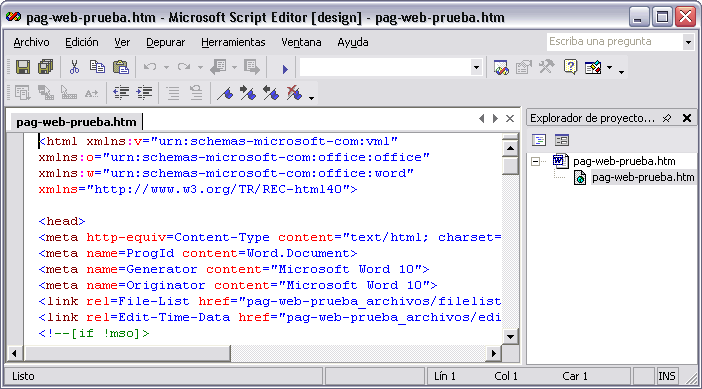Toggle a bookmark with the blue flag
The image size is (702, 389).
pyautogui.click(x=225, y=93)
